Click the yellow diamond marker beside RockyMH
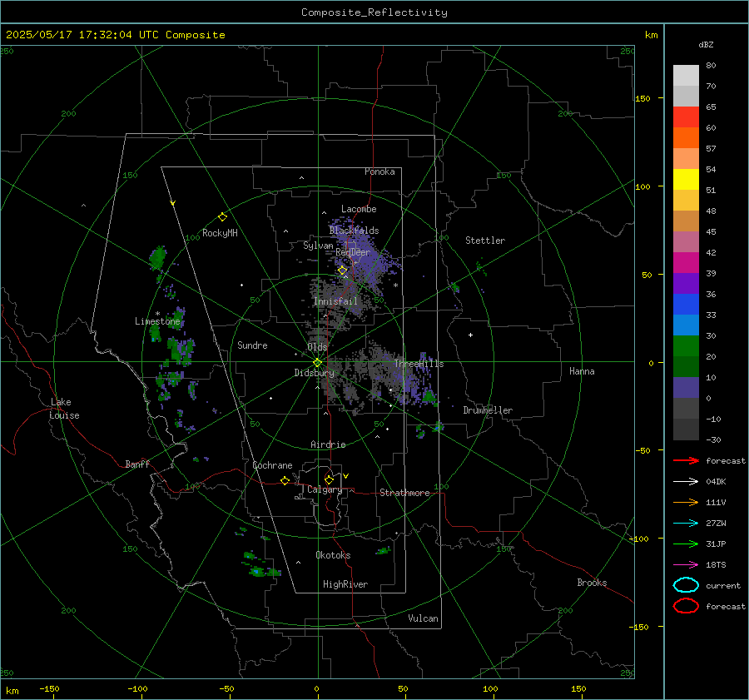 pos(222,217)
